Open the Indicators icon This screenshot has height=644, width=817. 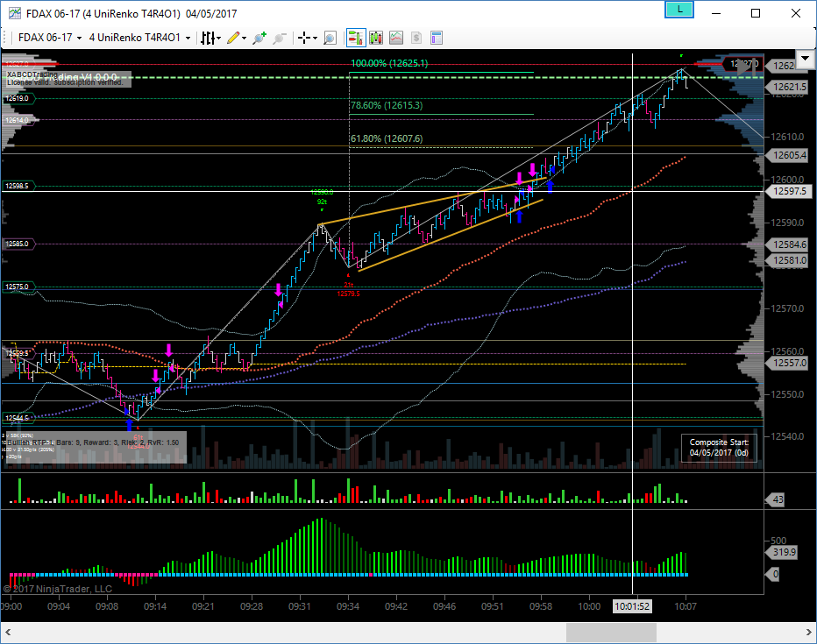[396, 38]
